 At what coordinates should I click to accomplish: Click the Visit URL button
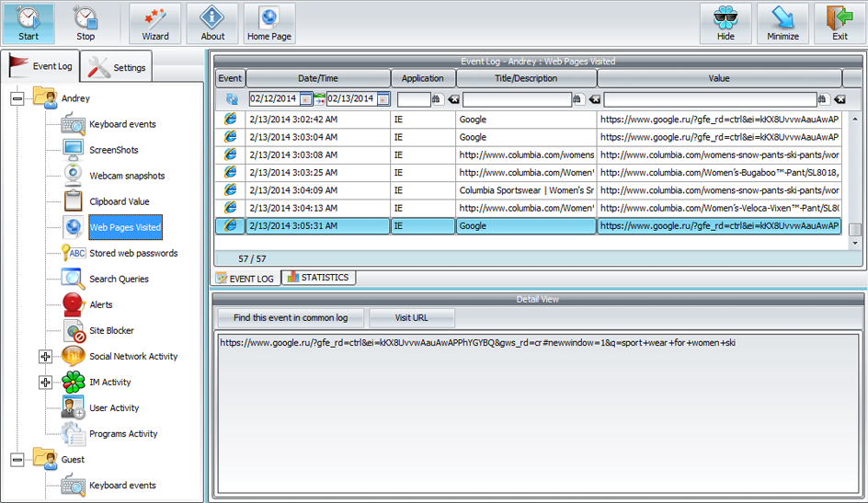click(x=411, y=318)
